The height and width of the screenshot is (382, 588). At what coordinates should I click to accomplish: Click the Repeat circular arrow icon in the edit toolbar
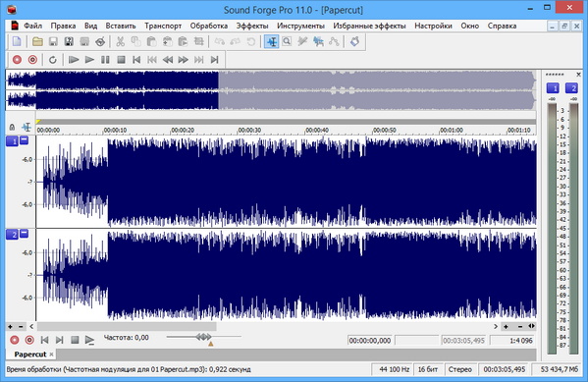pyautogui.click(x=251, y=41)
